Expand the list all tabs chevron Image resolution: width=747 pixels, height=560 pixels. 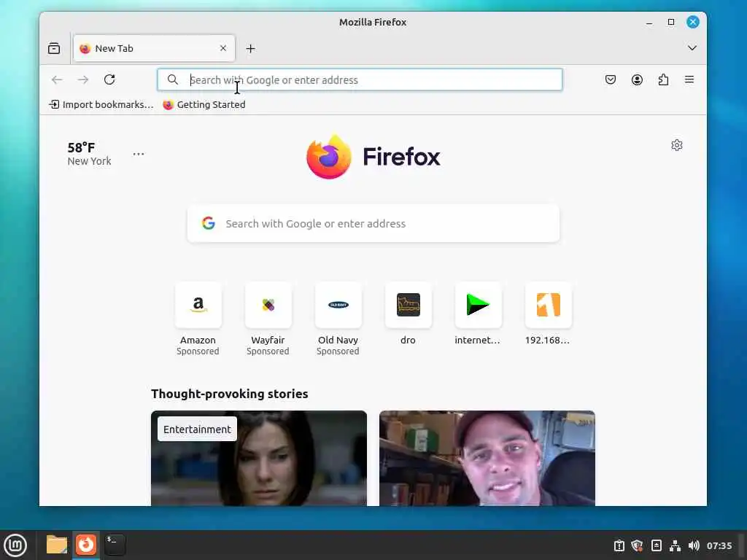click(x=692, y=48)
